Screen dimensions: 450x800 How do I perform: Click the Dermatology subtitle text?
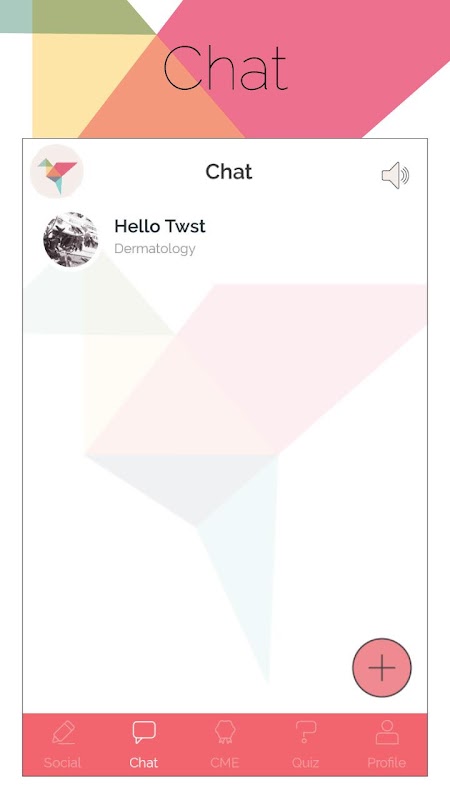155,248
